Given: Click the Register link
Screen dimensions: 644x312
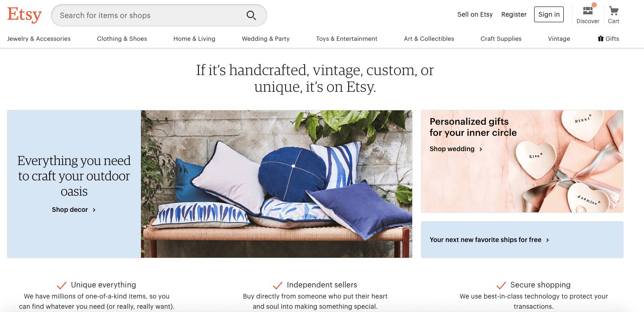Looking at the screenshot, I should coord(514,14).
